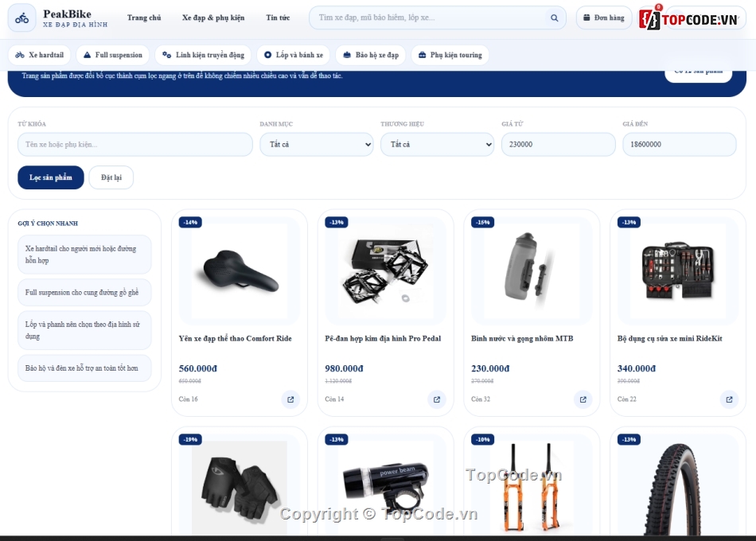Select Linh kiện truyền động category
Screen dimensions: 756x541
(203, 55)
